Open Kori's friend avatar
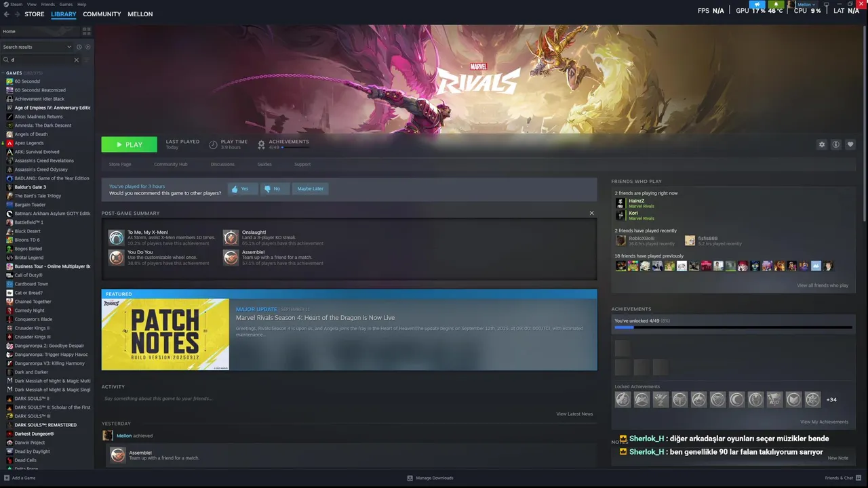 tap(620, 215)
